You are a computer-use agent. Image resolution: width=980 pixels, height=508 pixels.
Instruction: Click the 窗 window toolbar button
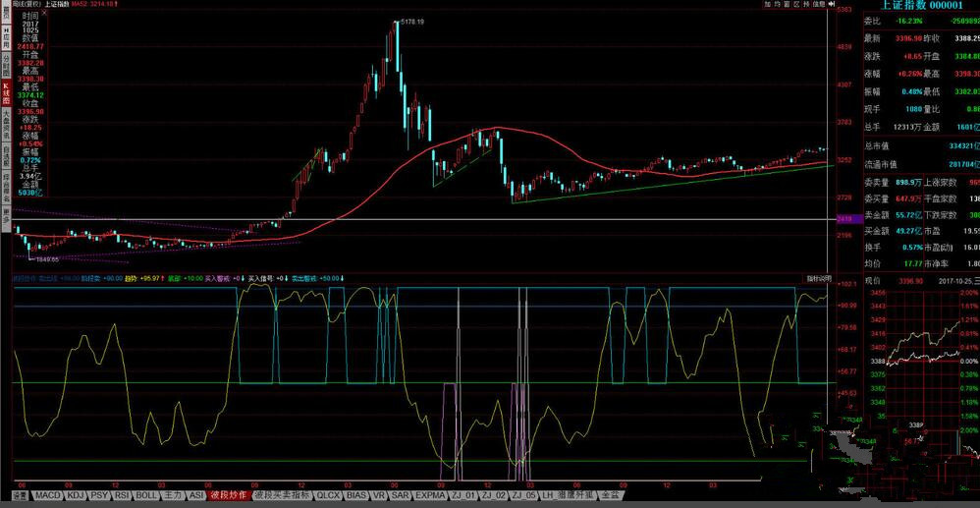787,4
